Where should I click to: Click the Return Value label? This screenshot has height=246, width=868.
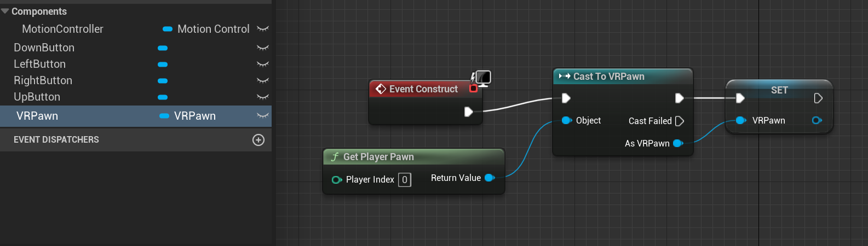click(x=456, y=178)
